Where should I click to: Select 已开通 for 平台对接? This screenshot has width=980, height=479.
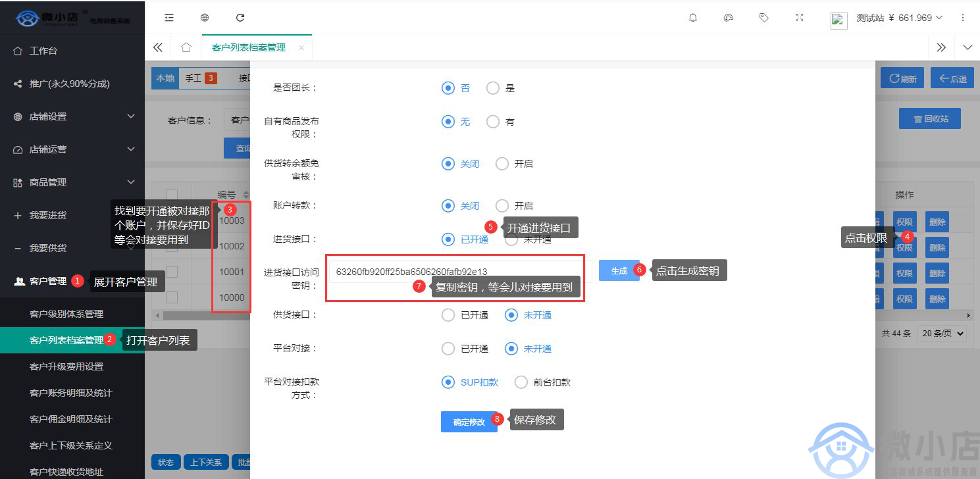tap(448, 349)
